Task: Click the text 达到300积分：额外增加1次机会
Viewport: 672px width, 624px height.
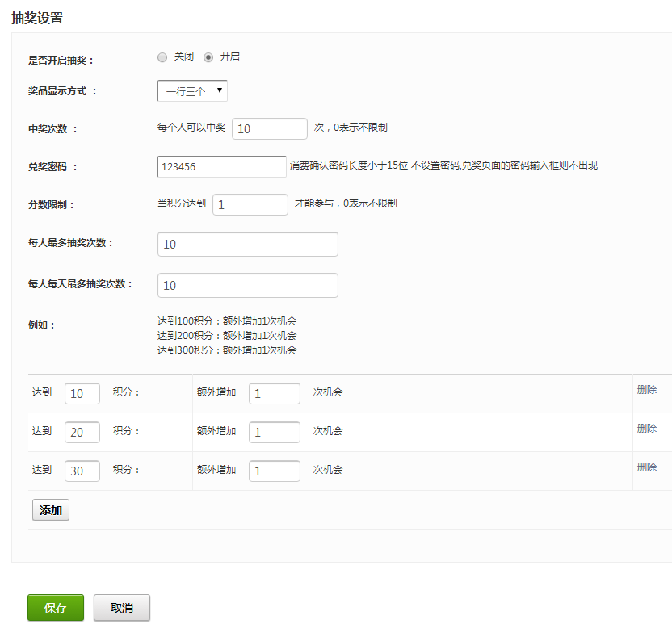Action: 227,350
